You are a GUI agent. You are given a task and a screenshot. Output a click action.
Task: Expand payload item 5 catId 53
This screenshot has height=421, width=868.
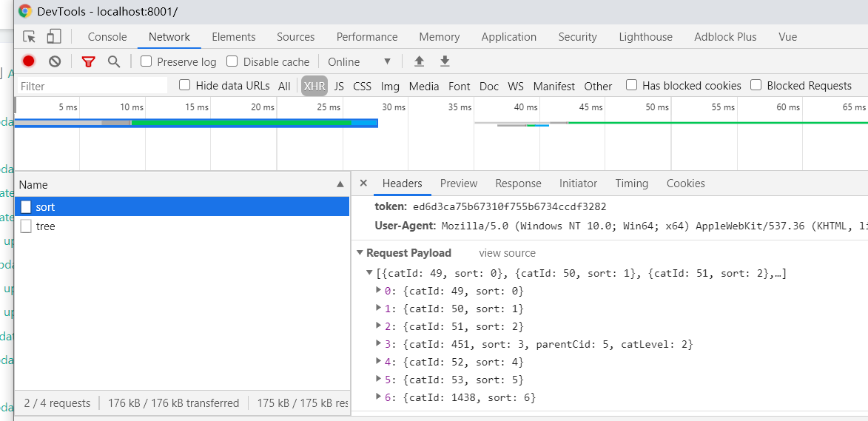click(x=379, y=379)
